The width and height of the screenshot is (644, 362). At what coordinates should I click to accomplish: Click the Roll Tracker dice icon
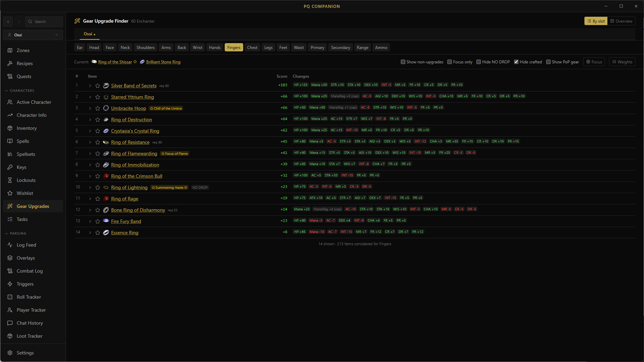tap(10, 297)
